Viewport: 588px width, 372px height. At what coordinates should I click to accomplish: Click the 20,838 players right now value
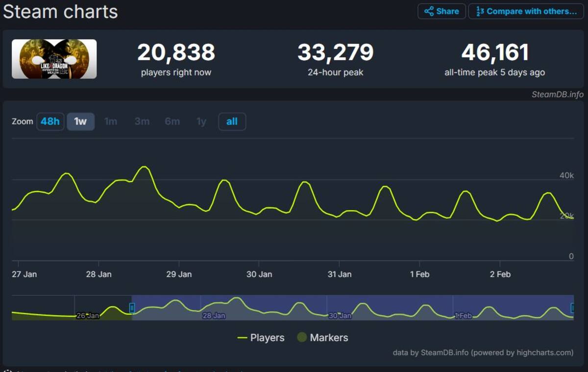tap(176, 52)
